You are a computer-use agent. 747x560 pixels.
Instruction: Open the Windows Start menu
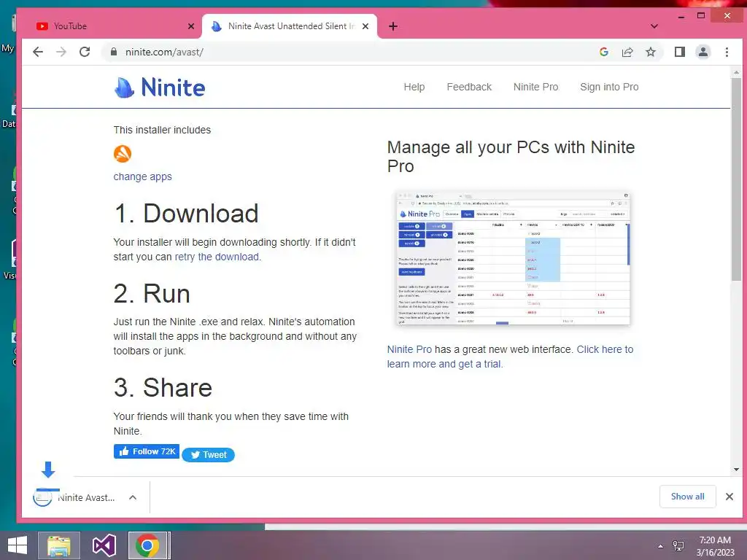pos(18,545)
